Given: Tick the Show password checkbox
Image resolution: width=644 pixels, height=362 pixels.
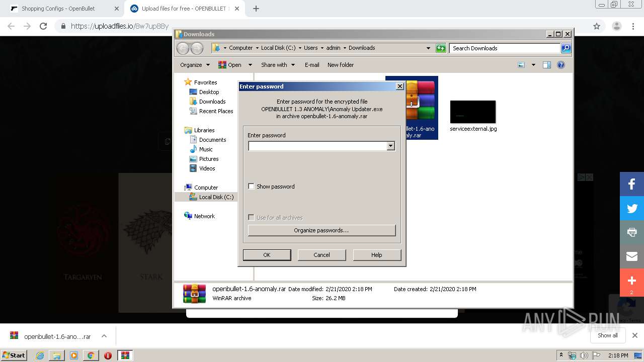Looking at the screenshot, I should tap(251, 187).
